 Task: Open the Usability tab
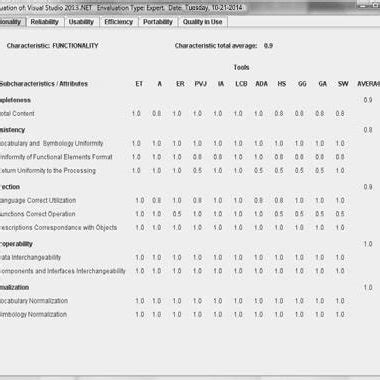click(x=81, y=22)
